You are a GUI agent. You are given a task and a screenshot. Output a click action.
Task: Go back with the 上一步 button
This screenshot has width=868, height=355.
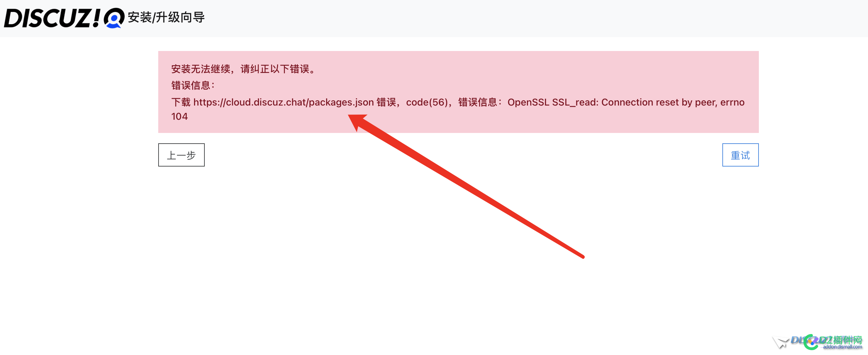tap(181, 155)
